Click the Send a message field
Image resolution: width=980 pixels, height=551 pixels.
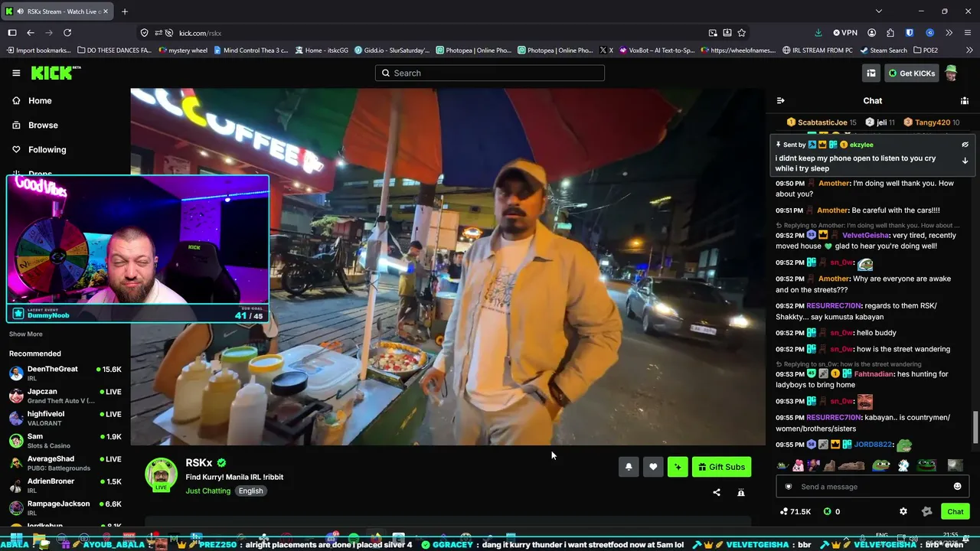click(x=873, y=487)
